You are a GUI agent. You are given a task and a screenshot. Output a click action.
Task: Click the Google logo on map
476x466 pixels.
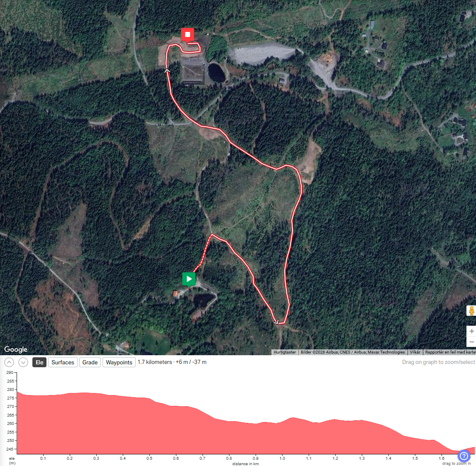[x=16, y=349]
